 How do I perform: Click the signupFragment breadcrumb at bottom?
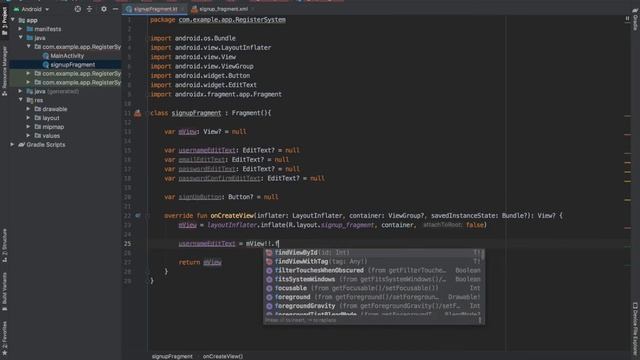point(172,356)
